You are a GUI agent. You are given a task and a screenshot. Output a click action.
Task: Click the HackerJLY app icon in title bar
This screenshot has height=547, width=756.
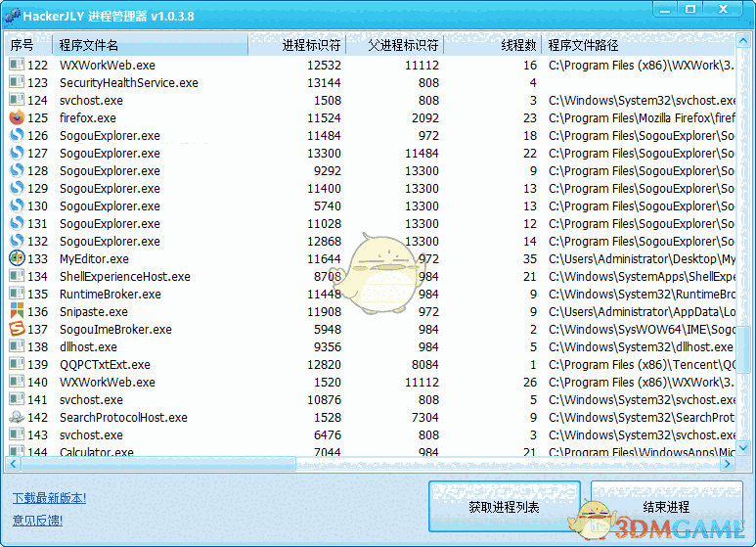tap(12, 16)
